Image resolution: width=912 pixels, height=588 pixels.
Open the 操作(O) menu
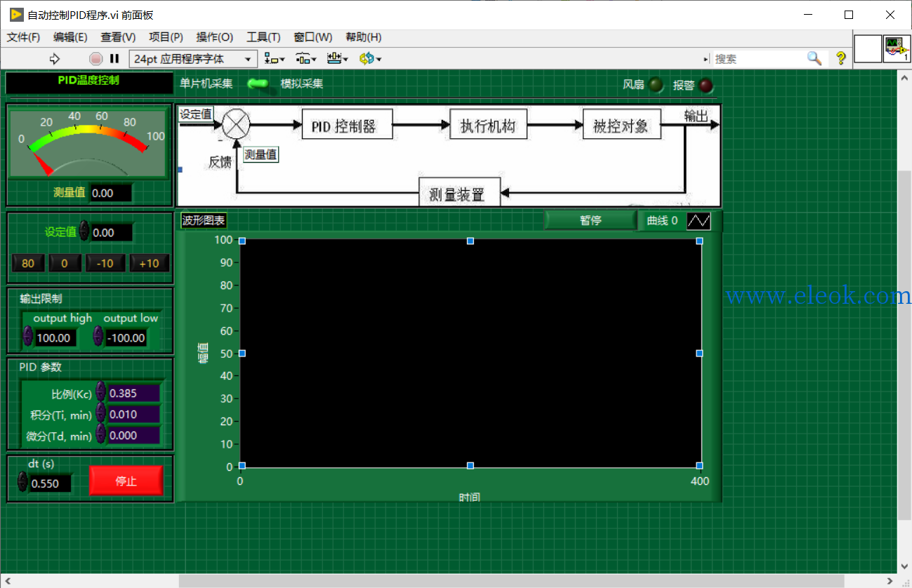click(215, 37)
